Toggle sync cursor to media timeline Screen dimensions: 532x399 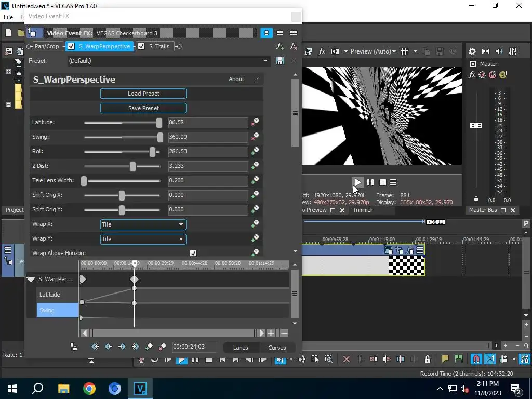click(x=74, y=347)
